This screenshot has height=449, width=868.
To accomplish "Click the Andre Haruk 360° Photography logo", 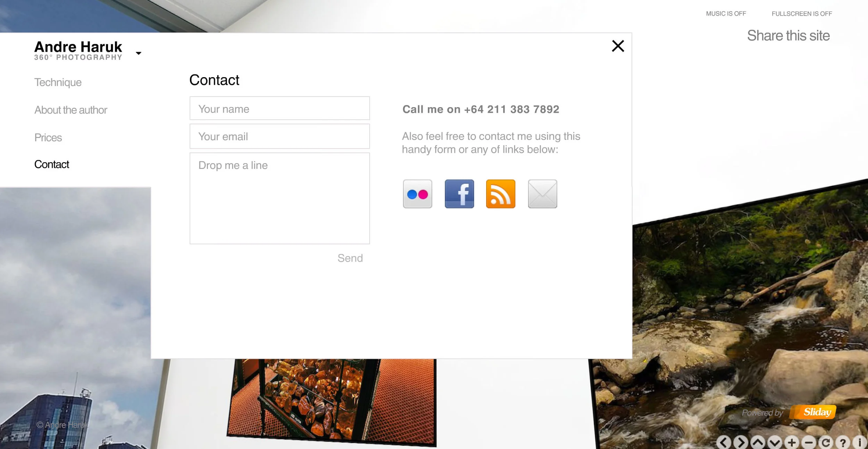I will tap(78, 50).
